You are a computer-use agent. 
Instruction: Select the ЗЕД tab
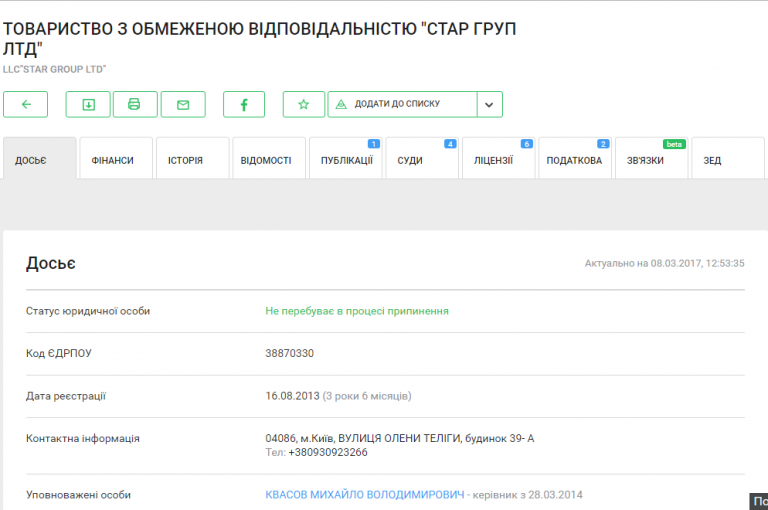click(726, 160)
